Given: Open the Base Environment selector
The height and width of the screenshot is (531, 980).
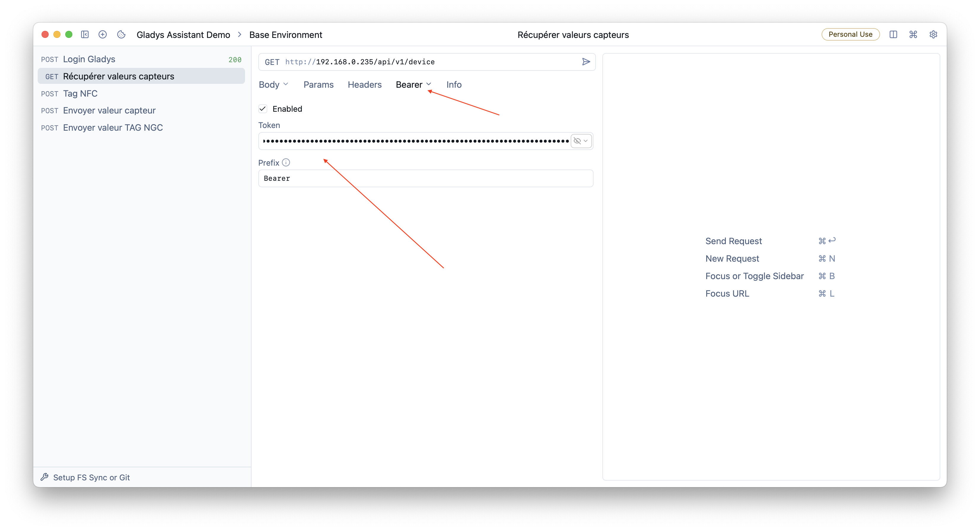Looking at the screenshot, I should coord(285,35).
